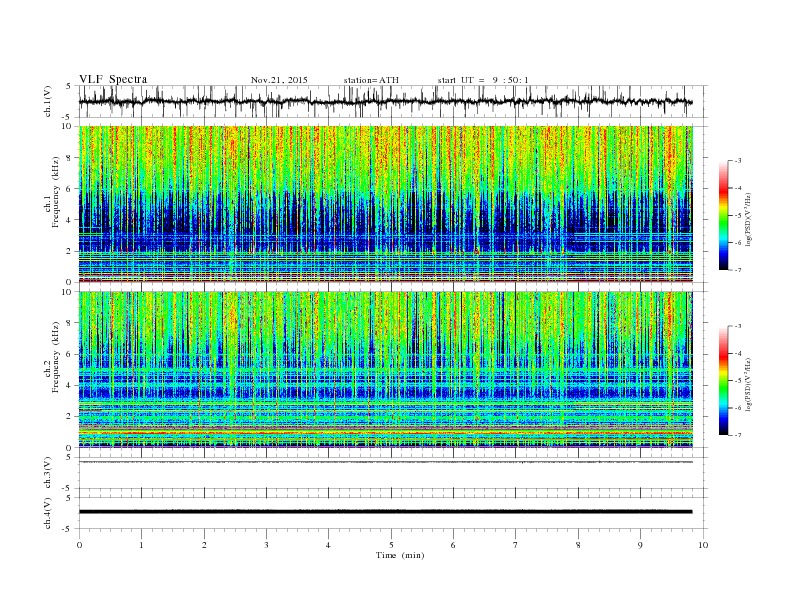Click the ch.4 thick black voltage trace
The width and height of the screenshot is (792, 612).
coord(386,512)
